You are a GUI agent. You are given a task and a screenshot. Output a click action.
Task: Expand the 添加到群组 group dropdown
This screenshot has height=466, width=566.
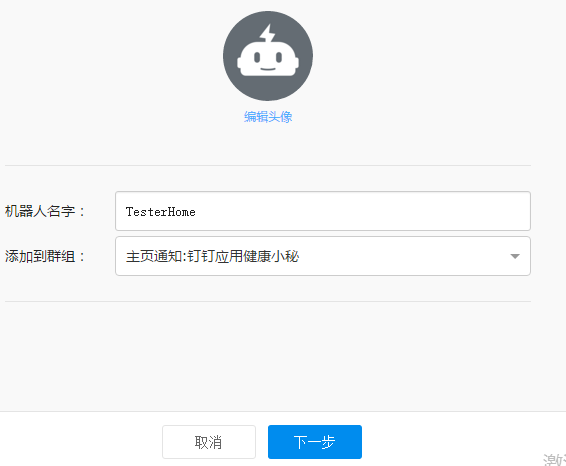[323, 256]
